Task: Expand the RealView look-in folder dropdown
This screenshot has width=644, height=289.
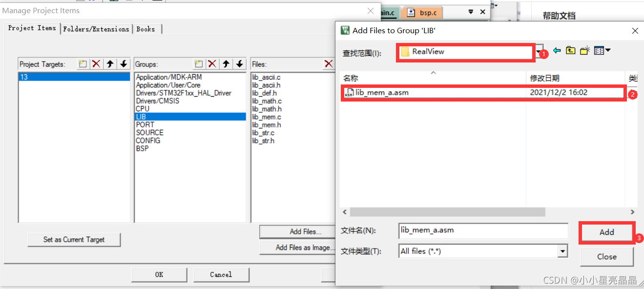Action: 539,51
